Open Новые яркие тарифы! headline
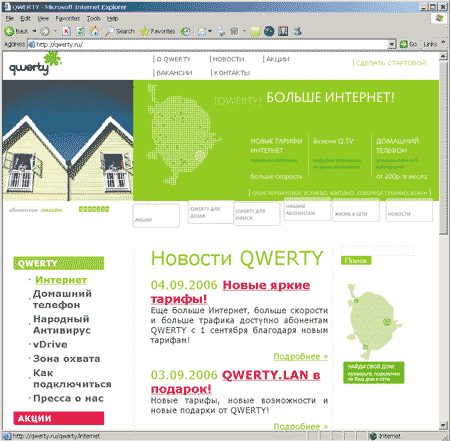Image resolution: width=450 pixels, height=441 pixels. 230,292
